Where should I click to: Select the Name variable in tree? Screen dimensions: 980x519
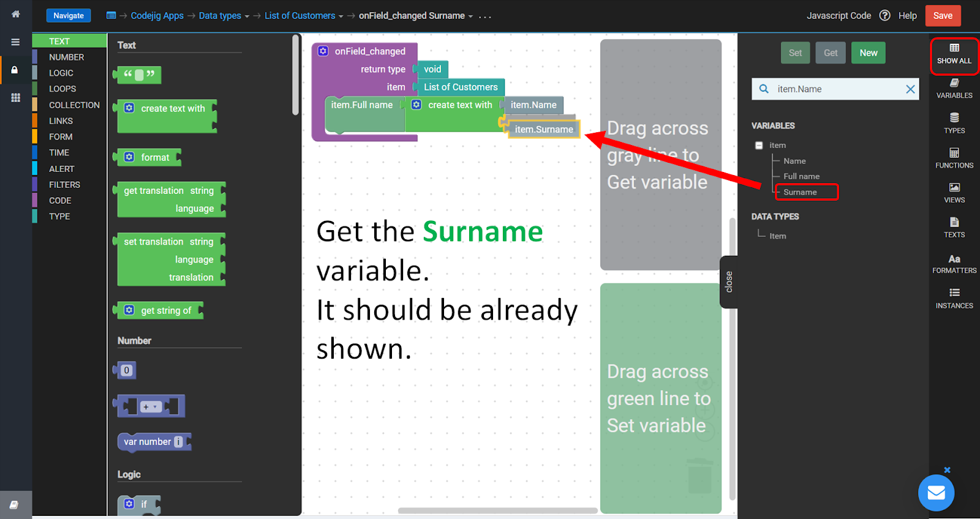(794, 161)
